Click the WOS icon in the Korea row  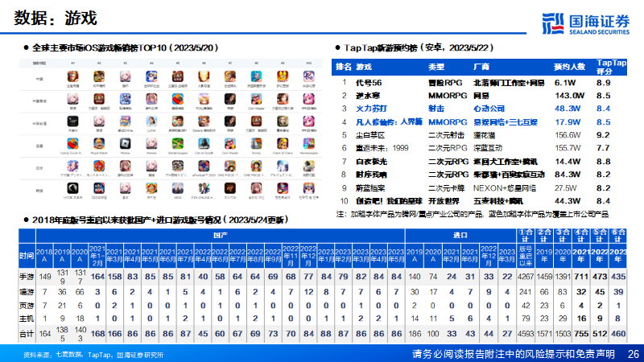pos(177,188)
